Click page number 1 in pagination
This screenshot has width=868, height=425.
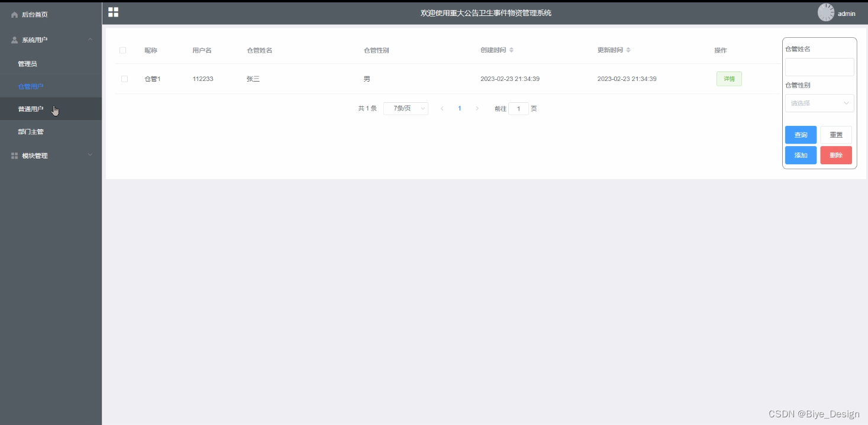[x=460, y=109]
